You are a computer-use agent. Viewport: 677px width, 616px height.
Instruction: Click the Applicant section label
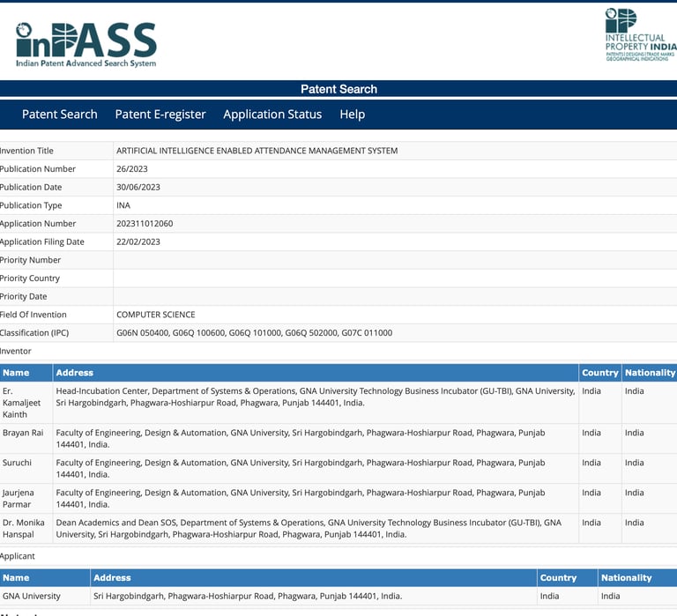tap(18, 556)
